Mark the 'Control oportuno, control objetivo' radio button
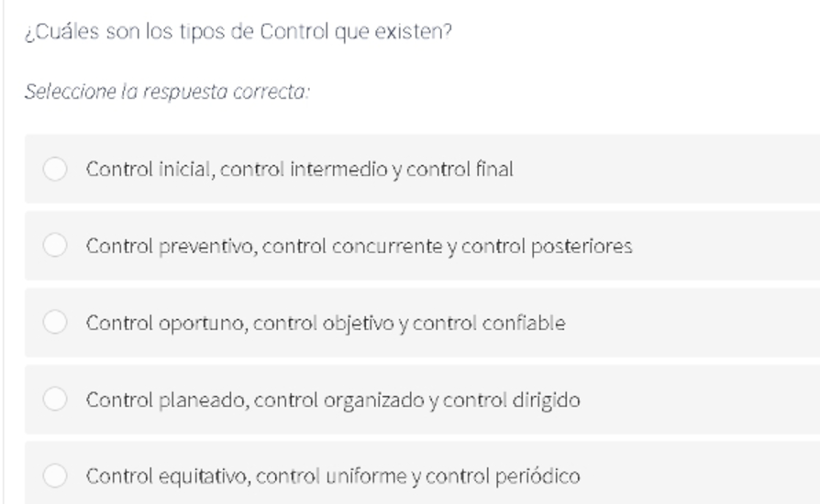 [x=55, y=322]
